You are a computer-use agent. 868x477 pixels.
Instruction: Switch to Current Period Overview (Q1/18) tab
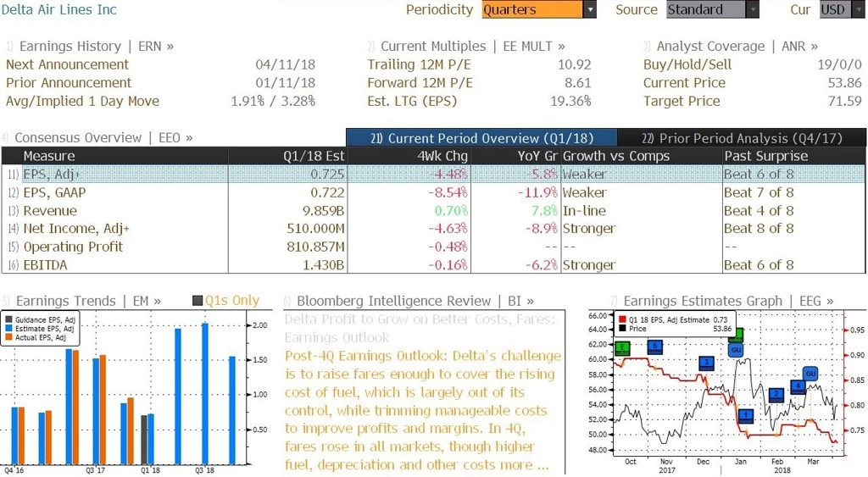[481, 138]
